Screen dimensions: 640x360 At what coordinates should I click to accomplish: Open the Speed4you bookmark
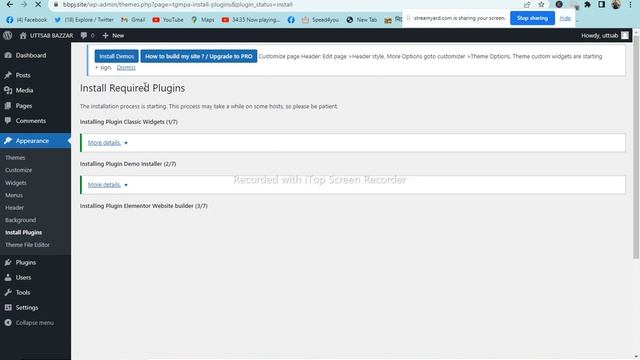point(320,20)
